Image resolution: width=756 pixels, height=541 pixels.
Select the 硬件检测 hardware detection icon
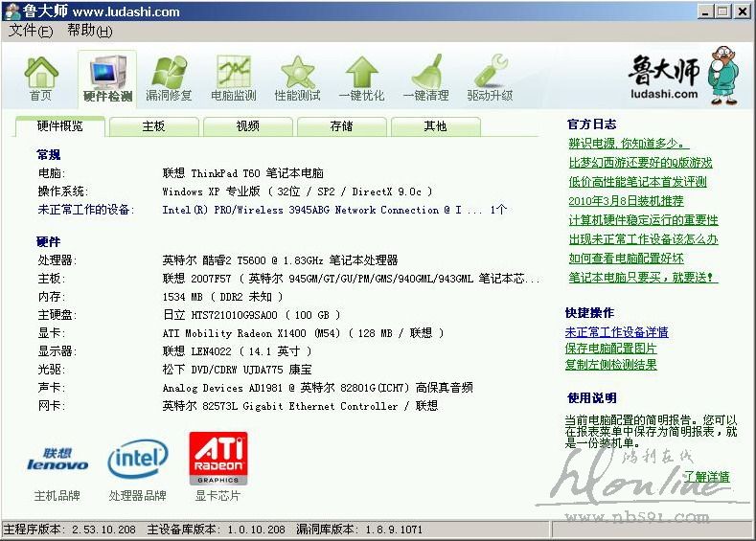click(107, 79)
